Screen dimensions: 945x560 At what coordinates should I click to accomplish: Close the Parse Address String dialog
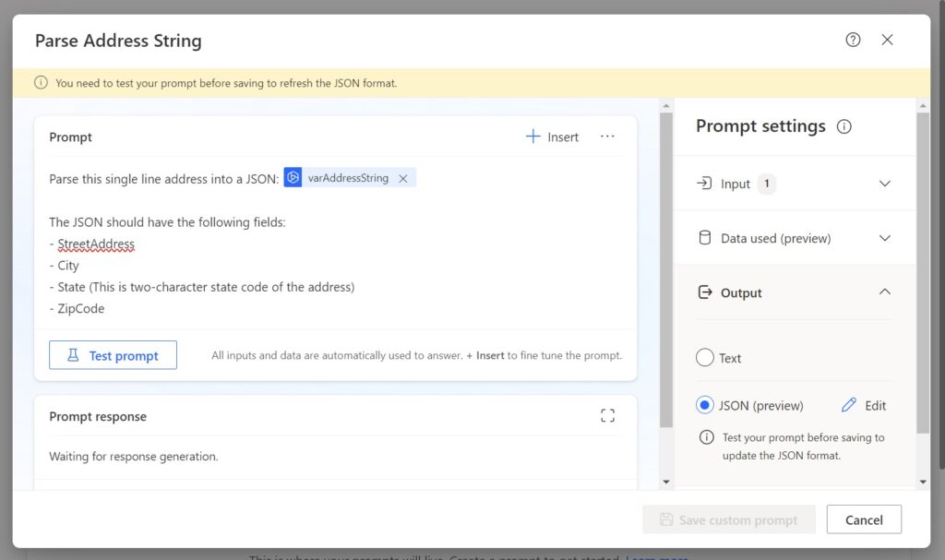[x=887, y=40]
